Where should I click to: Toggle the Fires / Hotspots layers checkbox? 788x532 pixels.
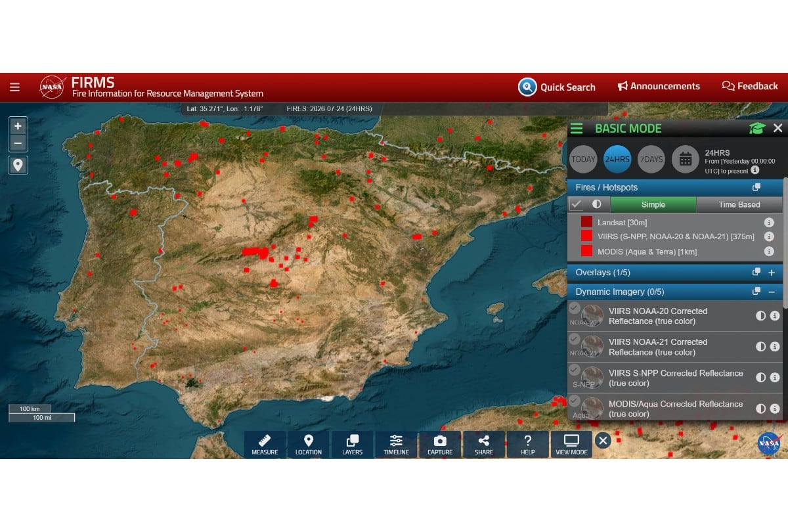click(x=576, y=204)
